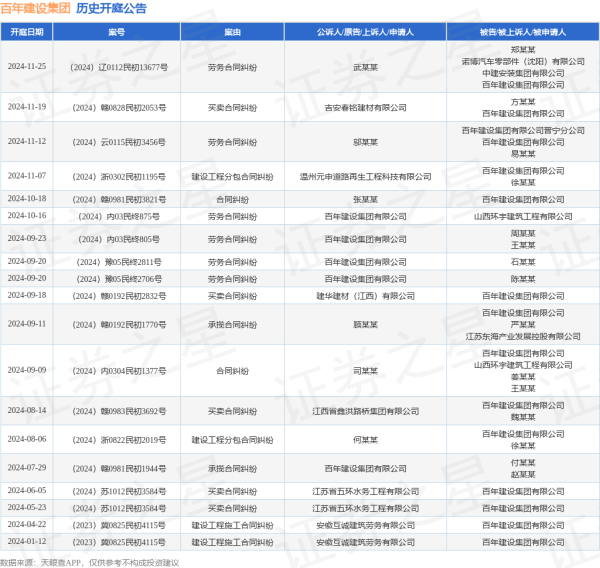This screenshot has width=600, height=568.
Task: Click the 百年建设集团 company name in title
Action: (x=36, y=8)
